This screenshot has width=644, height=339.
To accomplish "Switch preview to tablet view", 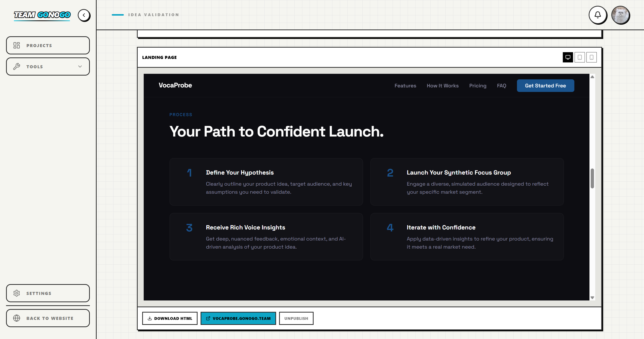I will click(580, 57).
